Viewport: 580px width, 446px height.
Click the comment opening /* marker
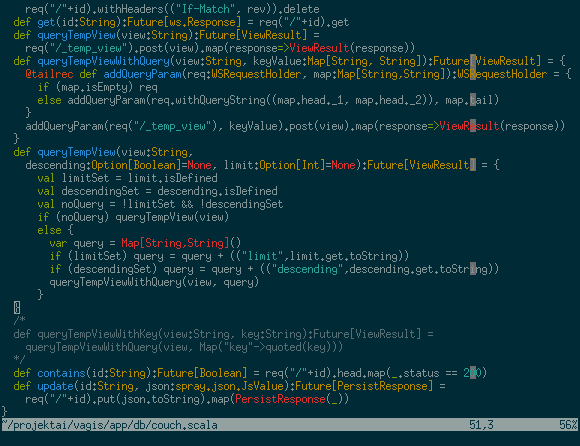pyautogui.click(x=20, y=320)
